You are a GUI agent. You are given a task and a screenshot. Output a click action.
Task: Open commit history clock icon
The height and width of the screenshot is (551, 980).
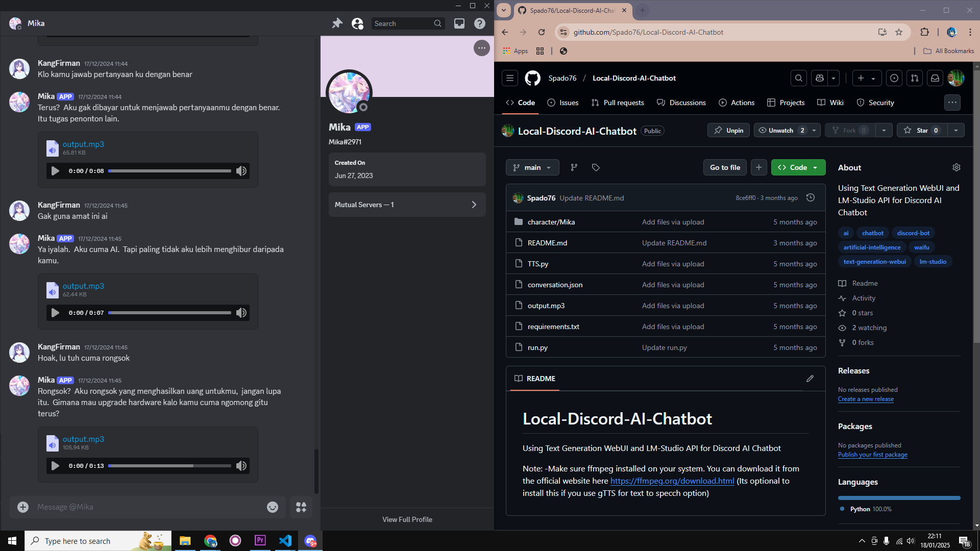click(811, 198)
